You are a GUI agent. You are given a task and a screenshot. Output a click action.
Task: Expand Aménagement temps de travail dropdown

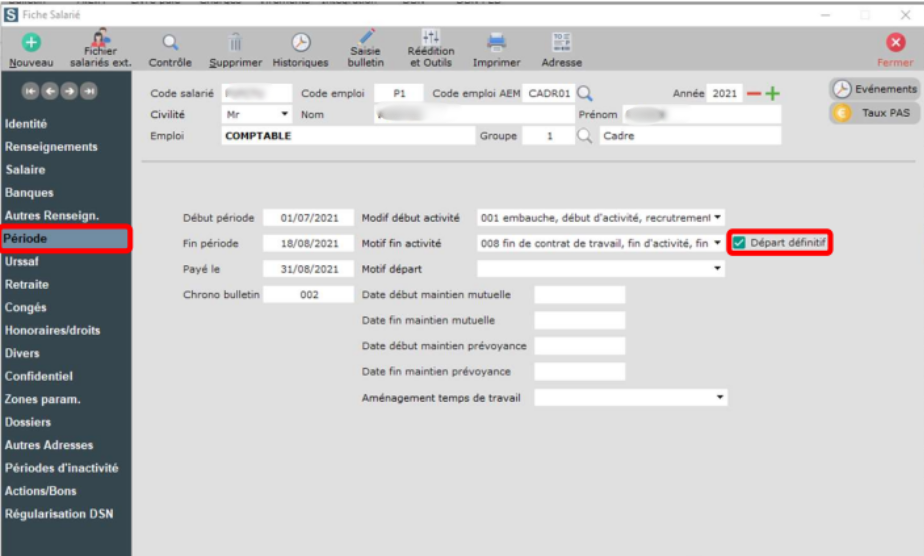(x=720, y=398)
